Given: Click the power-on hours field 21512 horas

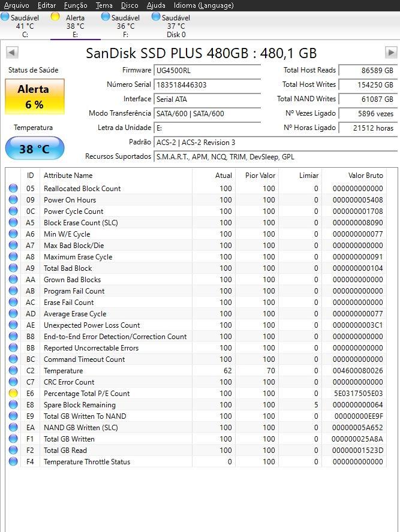Looking at the screenshot, I should pos(368,128).
